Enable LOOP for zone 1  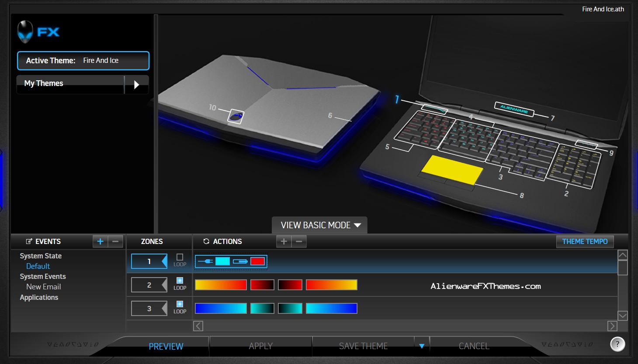(180, 257)
